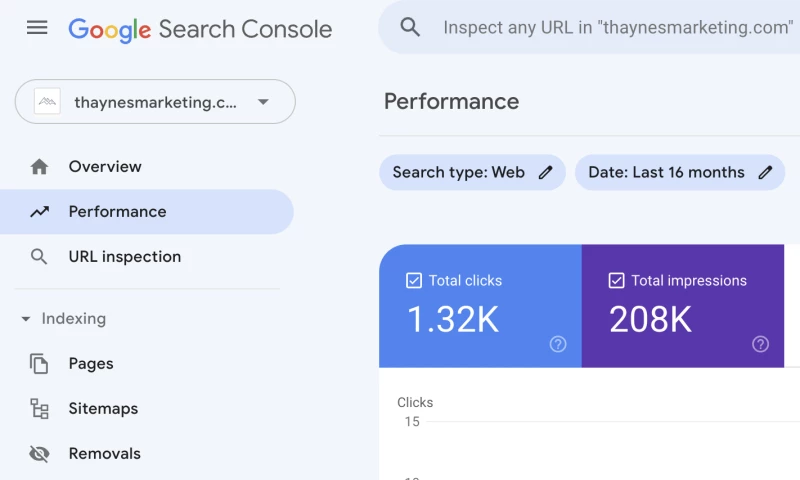
Task: Uncheck the Total impressions checkbox
Action: (x=616, y=281)
